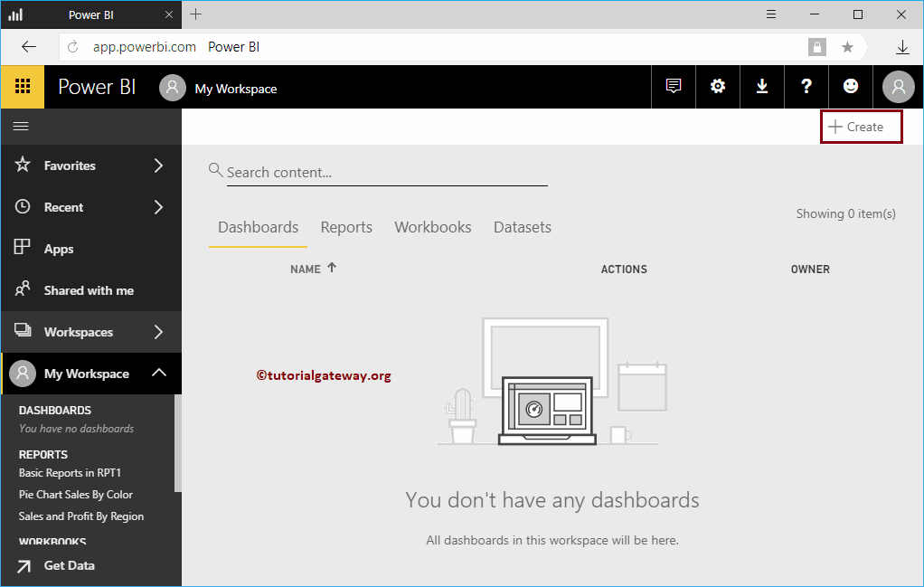
Task: Click 'You don't have any dashboards' heading
Action: 552,500
